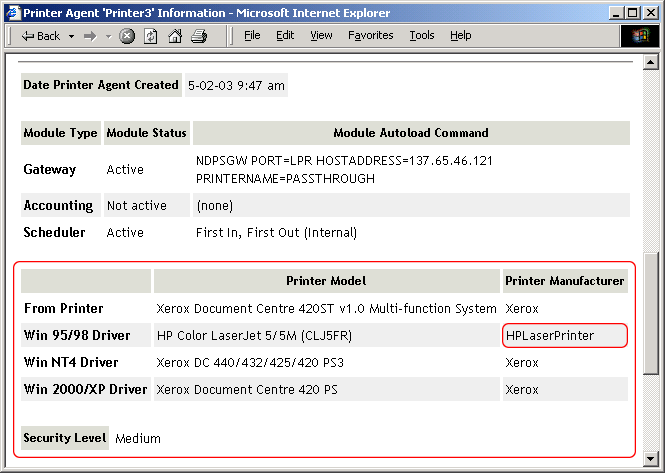The image size is (665, 473).
Task: Click the '(none)' autoload command cell
Action: (x=411, y=205)
